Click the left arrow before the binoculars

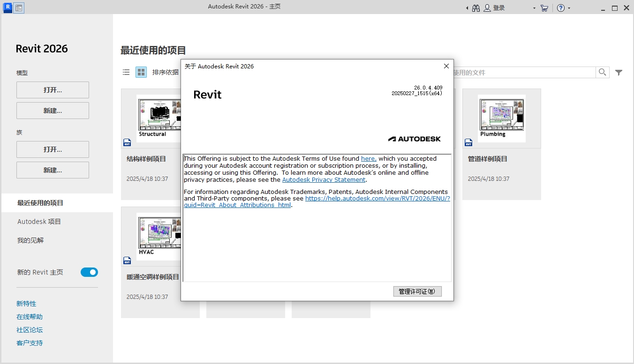pos(467,8)
